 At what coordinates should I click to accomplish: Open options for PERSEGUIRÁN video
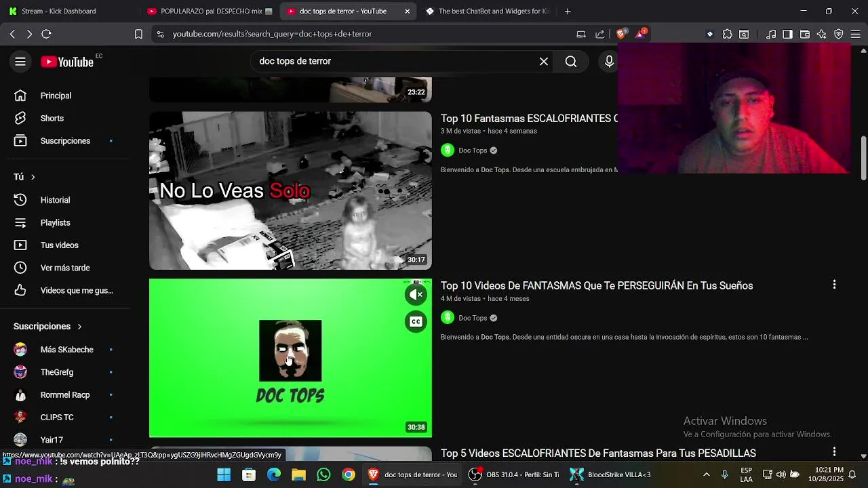click(x=834, y=285)
